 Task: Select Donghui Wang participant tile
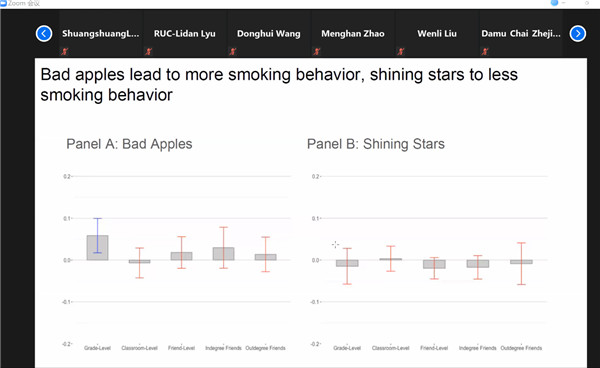pos(269,34)
